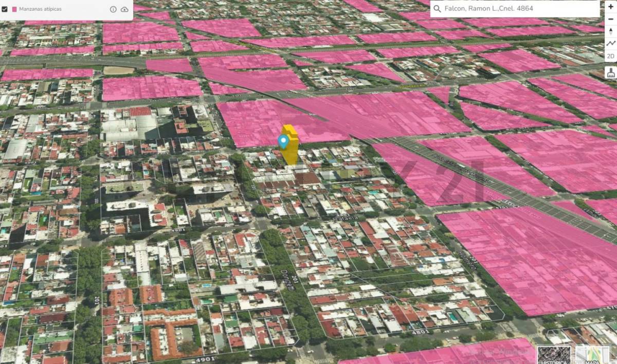617x364 pixels.
Task: Switch to the MAPA basemap thumbnail
Action: [592, 355]
